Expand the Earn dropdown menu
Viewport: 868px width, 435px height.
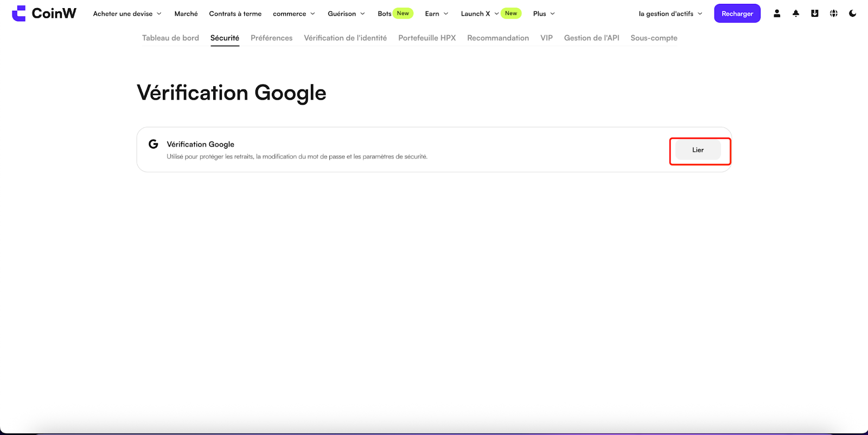[x=437, y=14]
